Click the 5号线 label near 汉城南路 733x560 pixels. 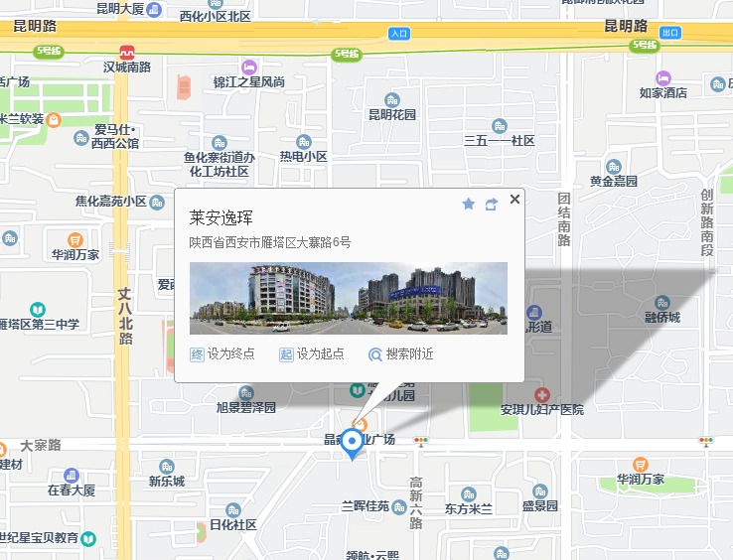49,51
